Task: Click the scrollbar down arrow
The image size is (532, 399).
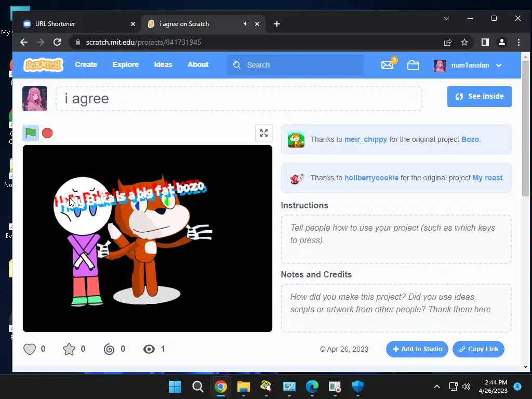Action: click(x=525, y=367)
